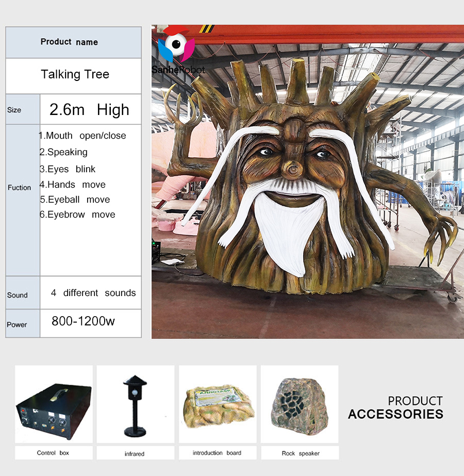
Task: Click the "6.Eyebrow move" function entry
Action: pos(78,215)
